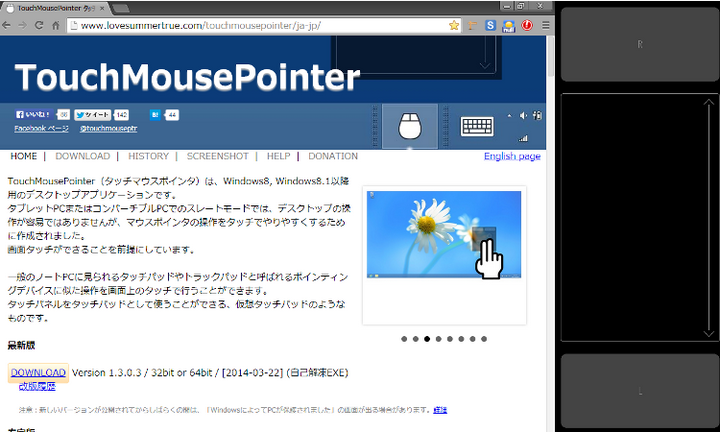Click the address bar URL field
720x432 pixels.
click(250, 25)
